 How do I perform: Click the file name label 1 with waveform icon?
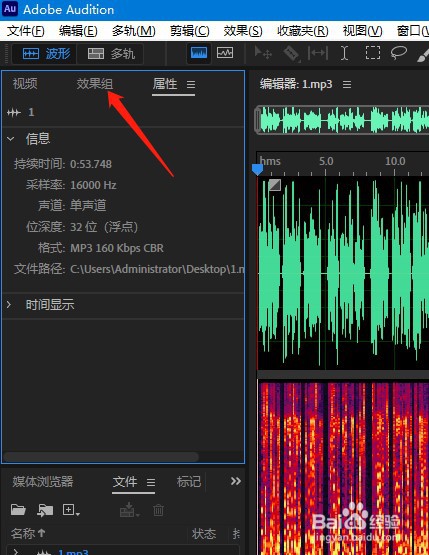tap(21, 113)
